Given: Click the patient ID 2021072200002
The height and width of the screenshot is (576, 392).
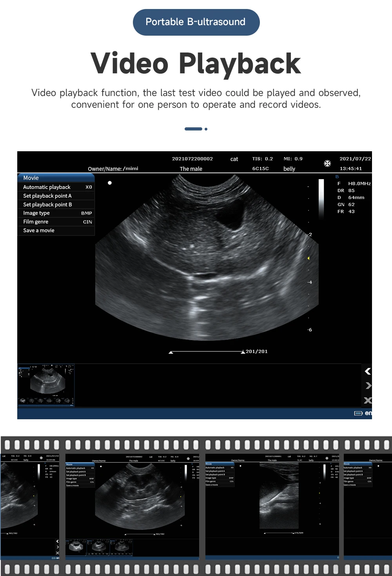Looking at the screenshot, I should (x=192, y=159).
